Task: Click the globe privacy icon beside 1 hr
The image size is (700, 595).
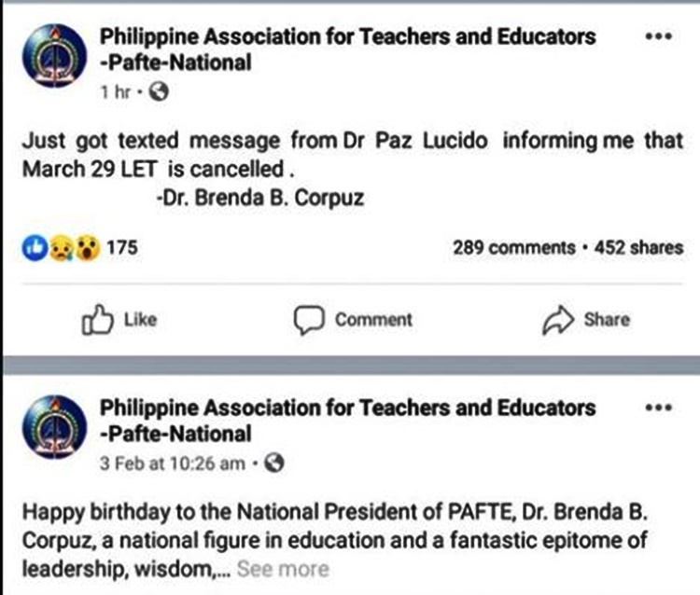Action: coord(159,91)
